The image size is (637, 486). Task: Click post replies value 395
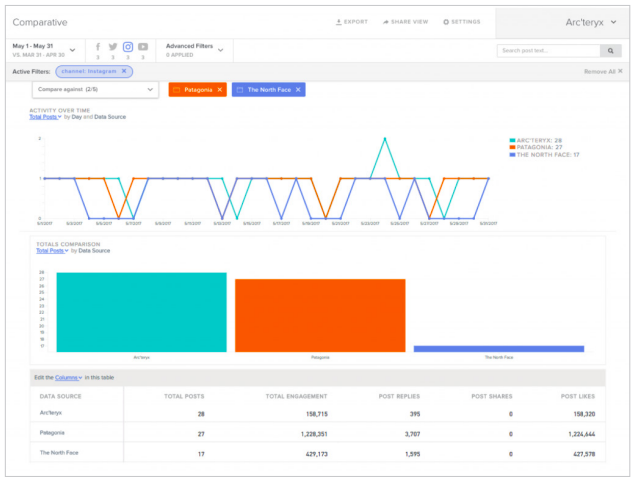(415, 414)
